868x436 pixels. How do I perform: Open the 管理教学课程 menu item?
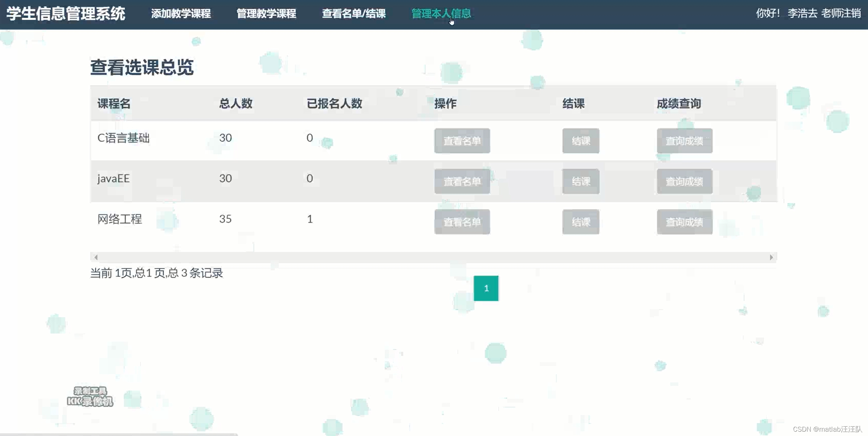coord(266,14)
